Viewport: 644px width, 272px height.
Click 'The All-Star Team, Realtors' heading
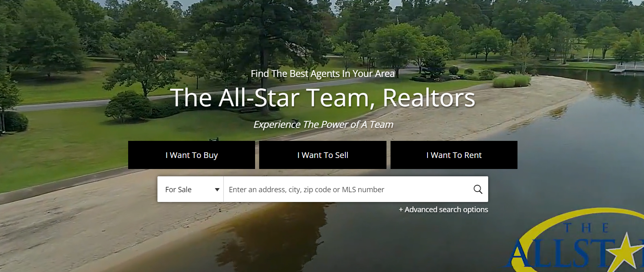tap(323, 98)
